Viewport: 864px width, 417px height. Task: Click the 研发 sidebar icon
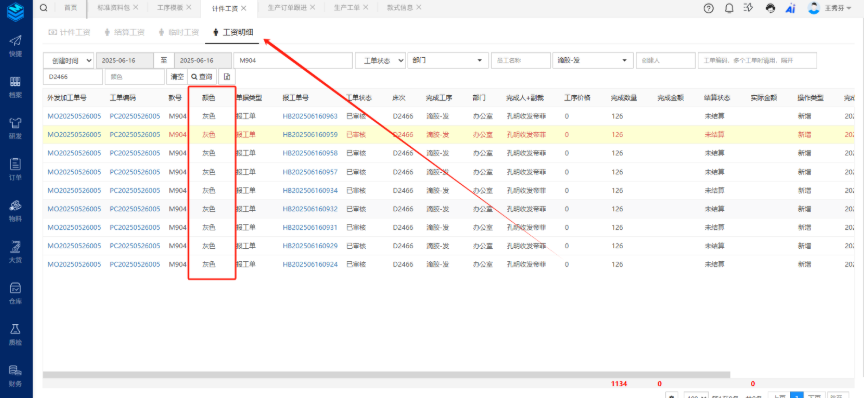click(x=15, y=128)
